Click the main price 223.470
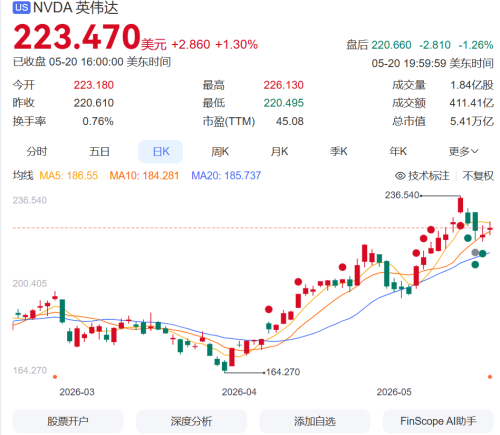The height and width of the screenshot is (435, 500). [x=77, y=37]
